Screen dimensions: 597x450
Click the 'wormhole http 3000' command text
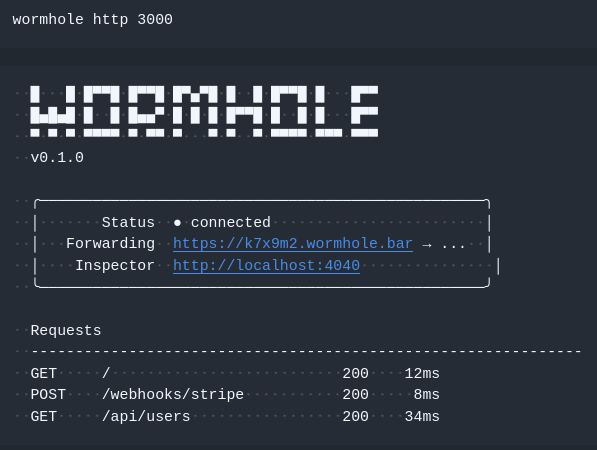coord(93,19)
